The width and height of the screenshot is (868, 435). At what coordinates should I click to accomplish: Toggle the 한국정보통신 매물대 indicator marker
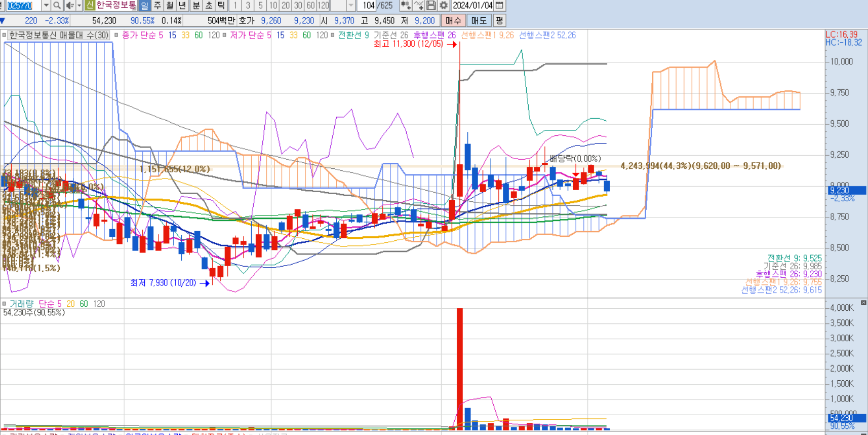point(4,35)
